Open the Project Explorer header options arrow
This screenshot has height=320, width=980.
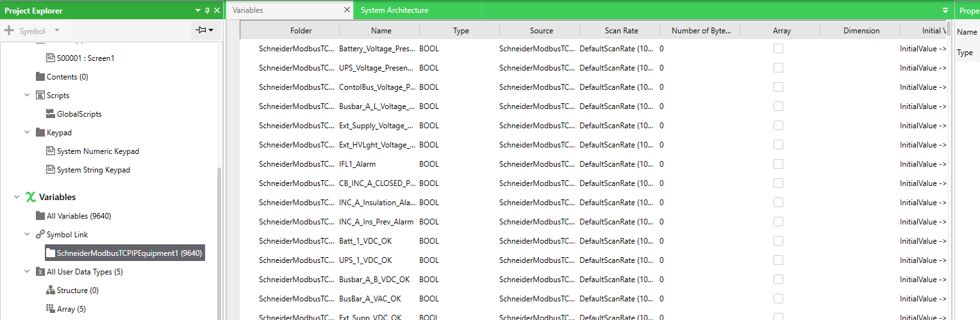198,10
